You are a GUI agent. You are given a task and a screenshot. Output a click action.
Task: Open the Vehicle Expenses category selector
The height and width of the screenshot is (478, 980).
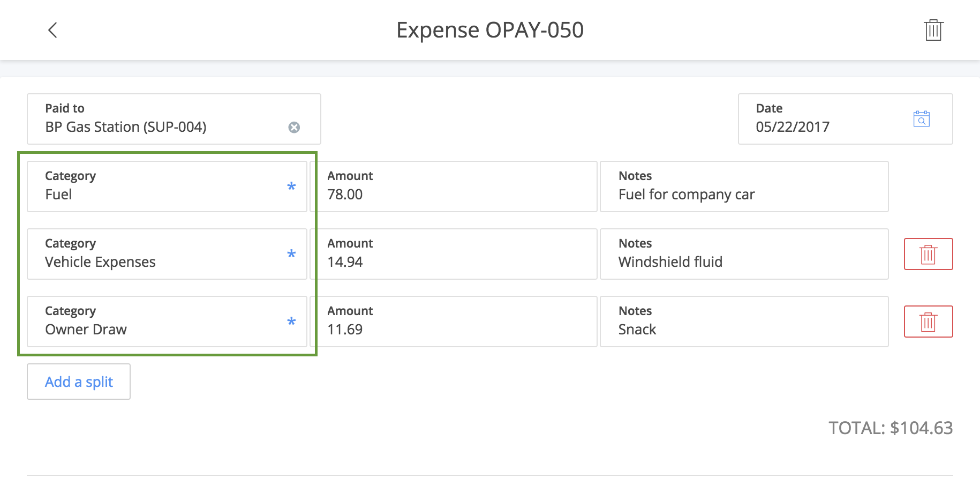click(x=167, y=254)
